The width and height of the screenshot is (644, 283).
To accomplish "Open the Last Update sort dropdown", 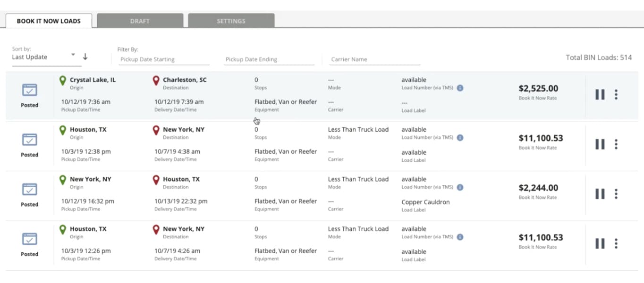I will [42, 57].
